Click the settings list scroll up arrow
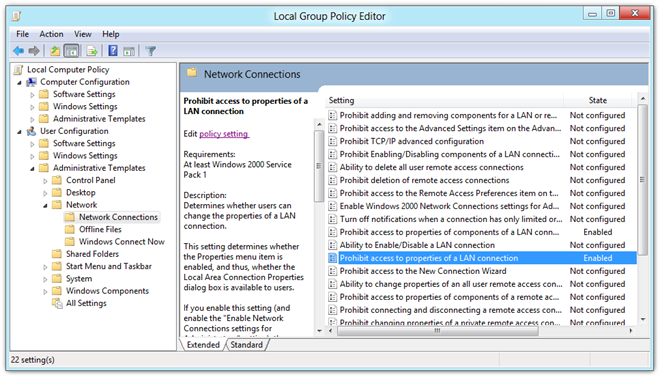 click(x=642, y=99)
